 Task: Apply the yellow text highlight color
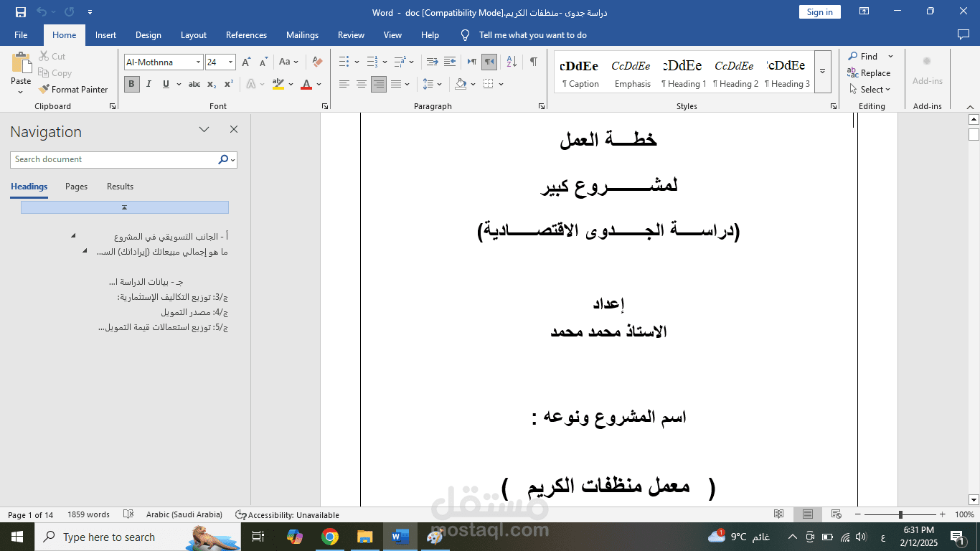[278, 84]
